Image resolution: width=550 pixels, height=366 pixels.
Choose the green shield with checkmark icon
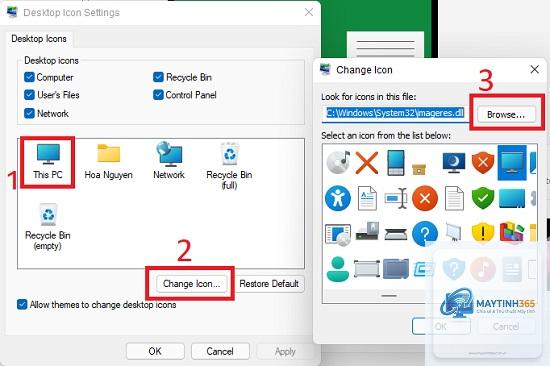pos(483,199)
